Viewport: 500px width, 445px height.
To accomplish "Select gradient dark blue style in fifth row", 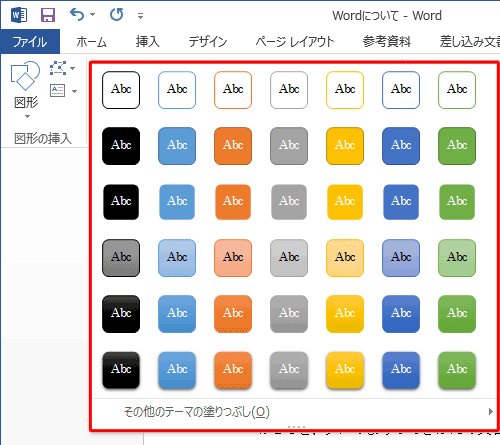I will [401, 314].
